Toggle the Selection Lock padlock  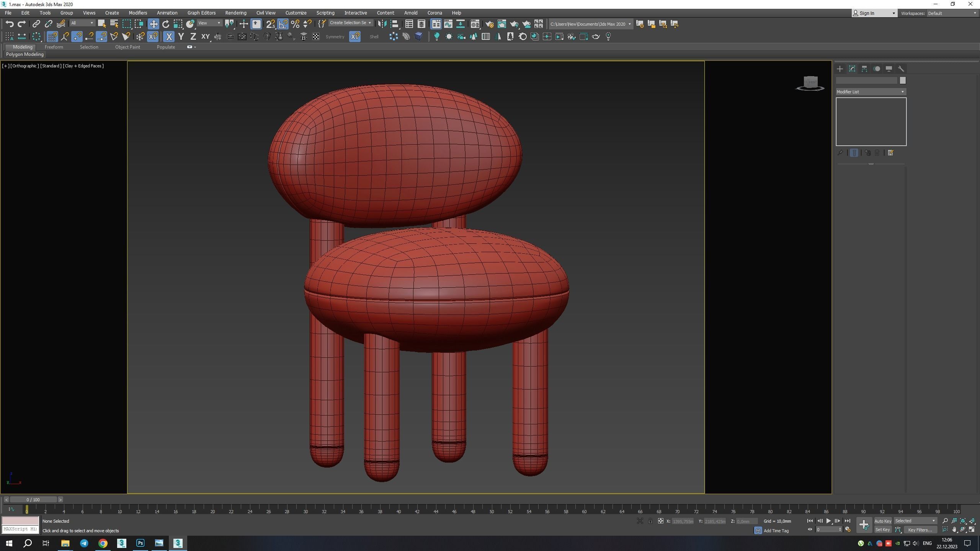click(x=650, y=521)
